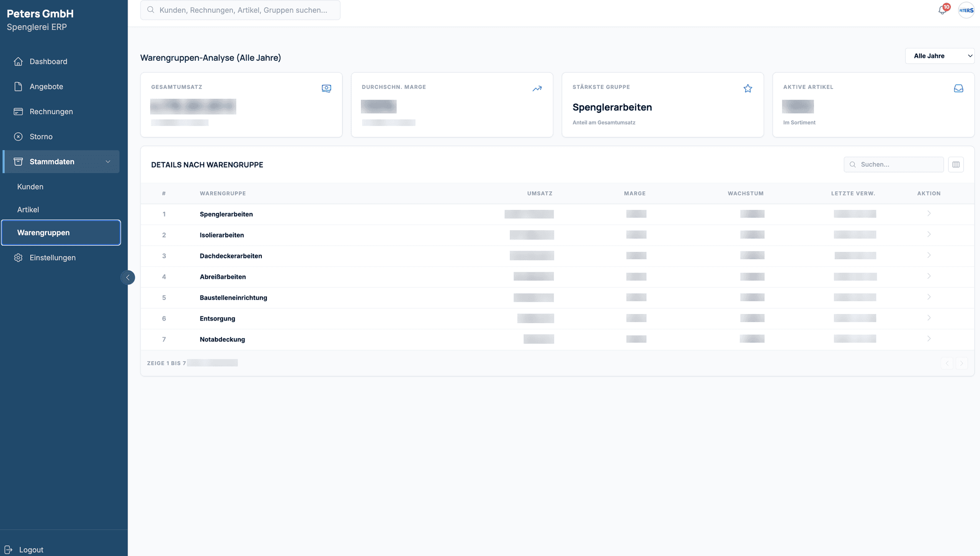
Task: Click the Logout exit icon
Action: click(8, 549)
